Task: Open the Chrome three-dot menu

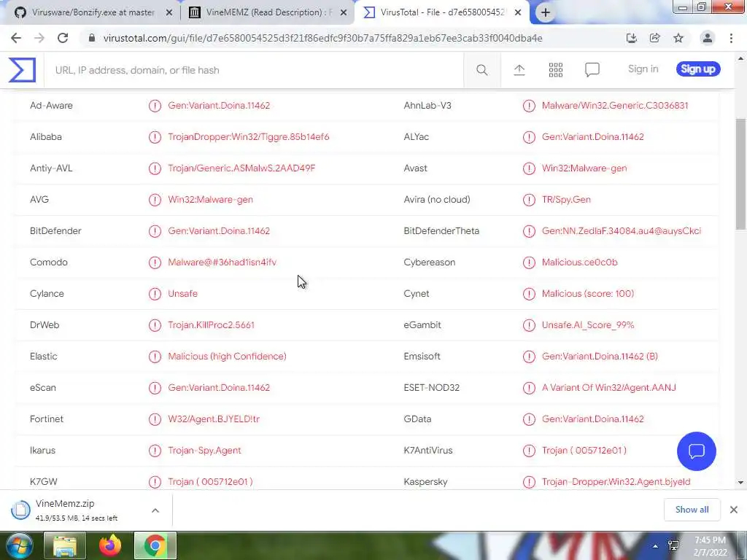Action: (731, 38)
